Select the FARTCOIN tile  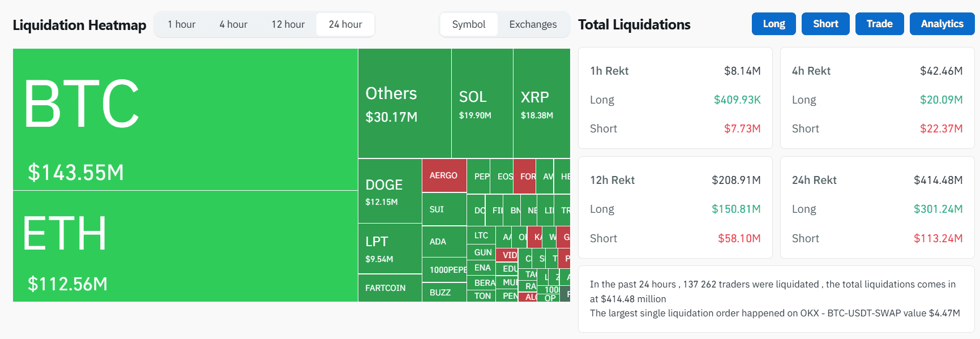coord(390,288)
